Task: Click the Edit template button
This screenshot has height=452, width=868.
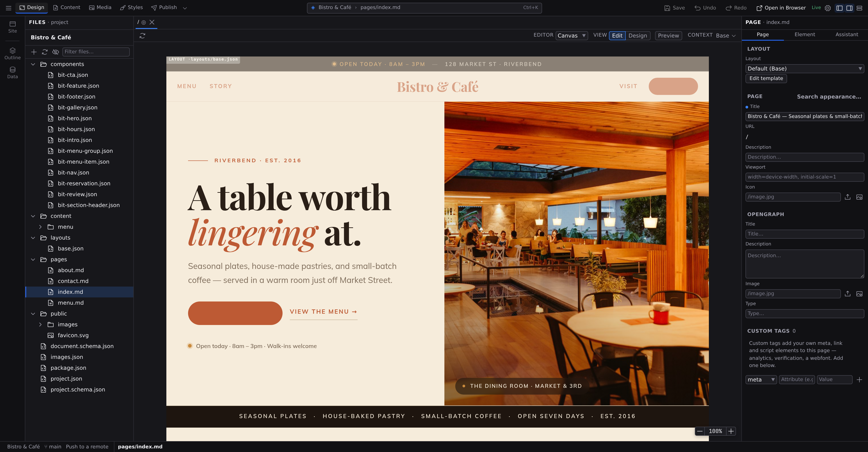Action: pyautogui.click(x=766, y=78)
